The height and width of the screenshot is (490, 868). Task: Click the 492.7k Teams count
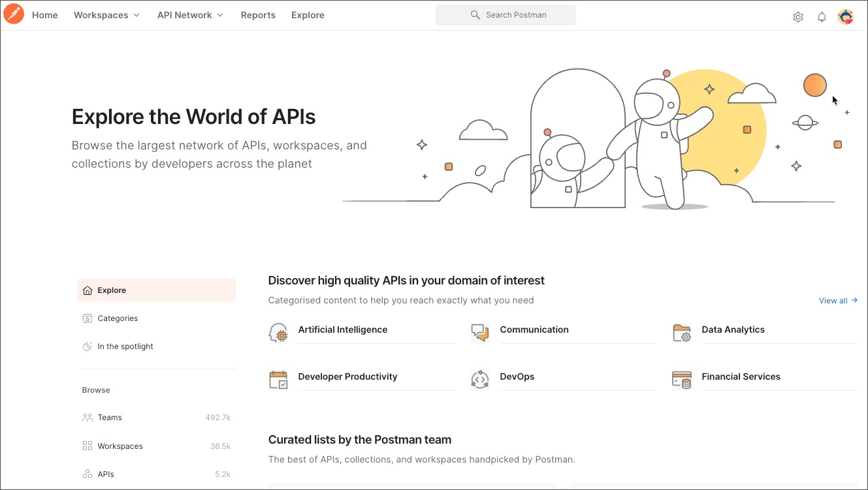click(217, 418)
